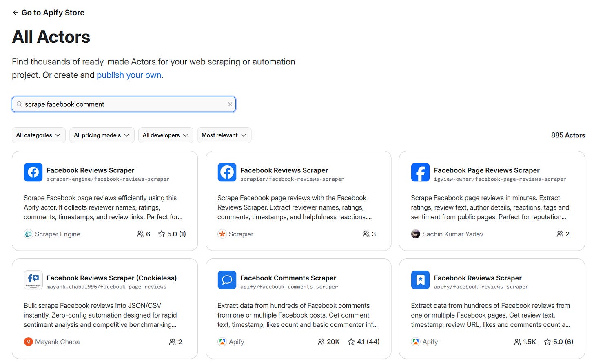Click the Scrapier developer name
Viewport: 594px width, 364px height.
click(241, 234)
